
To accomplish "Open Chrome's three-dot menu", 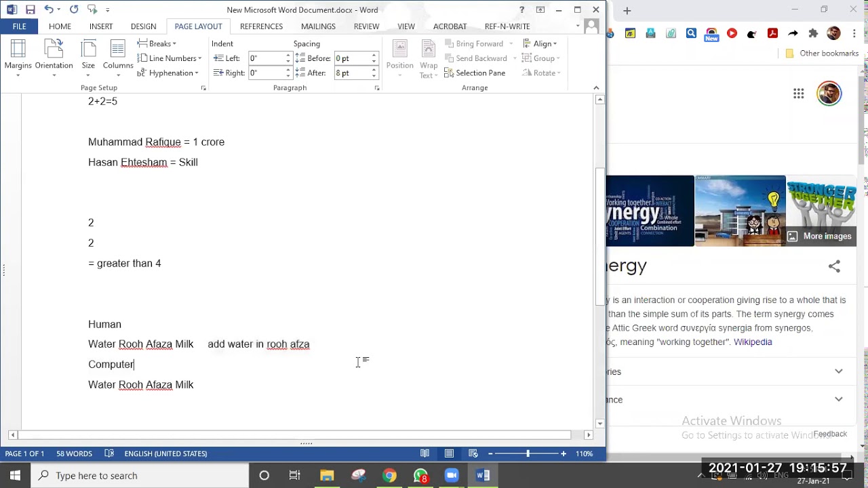I will pyautogui.click(x=854, y=33).
